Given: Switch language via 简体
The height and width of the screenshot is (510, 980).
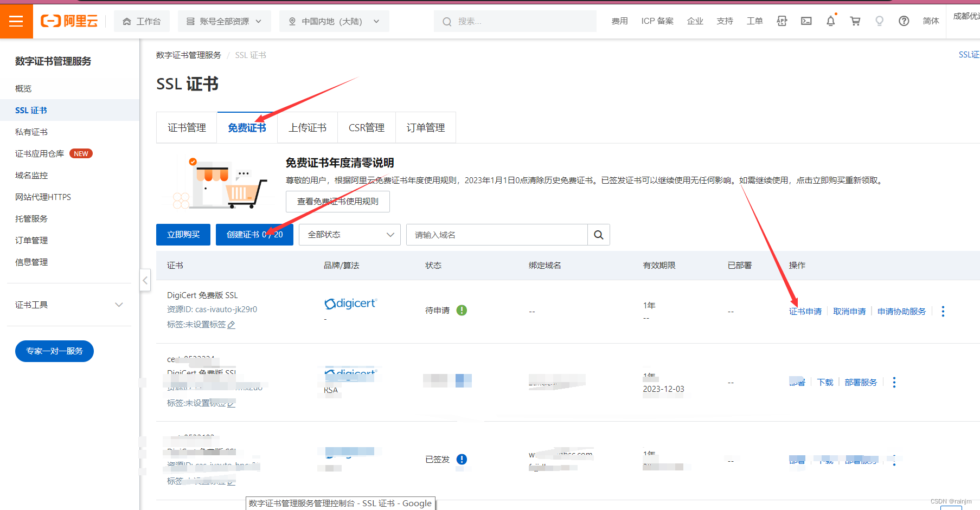Looking at the screenshot, I should pyautogui.click(x=931, y=21).
